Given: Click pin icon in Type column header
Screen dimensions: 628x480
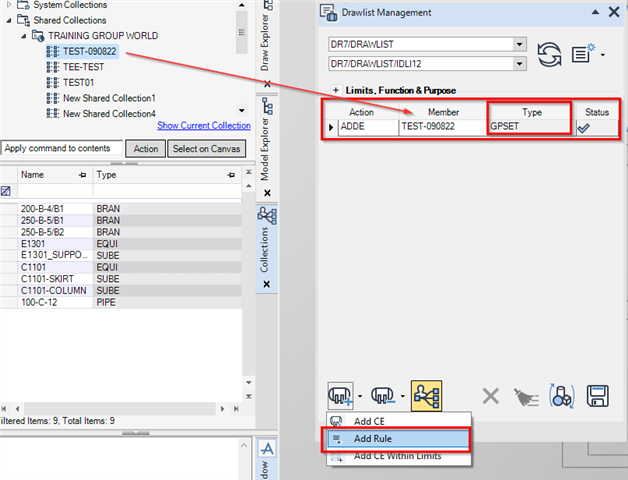Looking at the screenshot, I should [231, 175].
